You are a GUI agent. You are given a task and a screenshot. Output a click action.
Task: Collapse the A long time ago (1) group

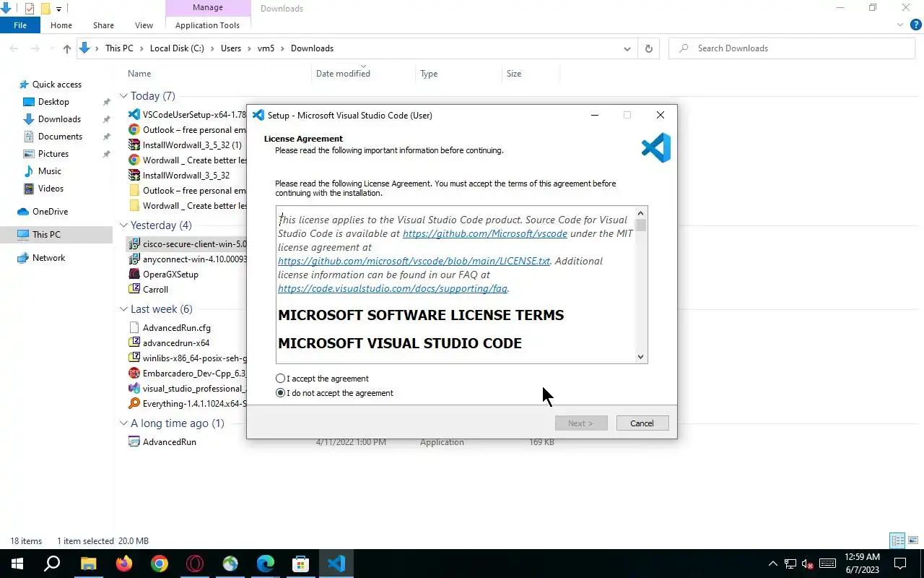[x=123, y=423]
